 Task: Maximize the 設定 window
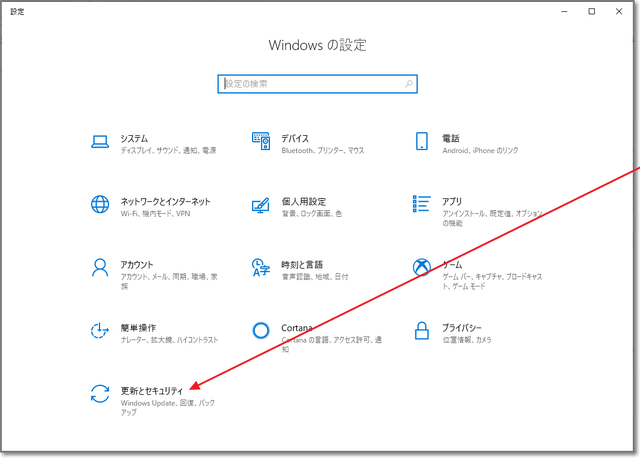click(x=591, y=11)
